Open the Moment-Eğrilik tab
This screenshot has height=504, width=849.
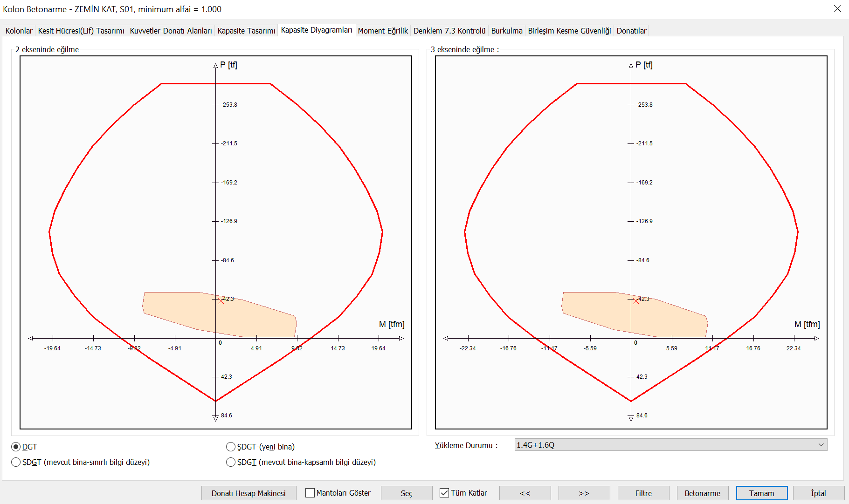point(383,31)
